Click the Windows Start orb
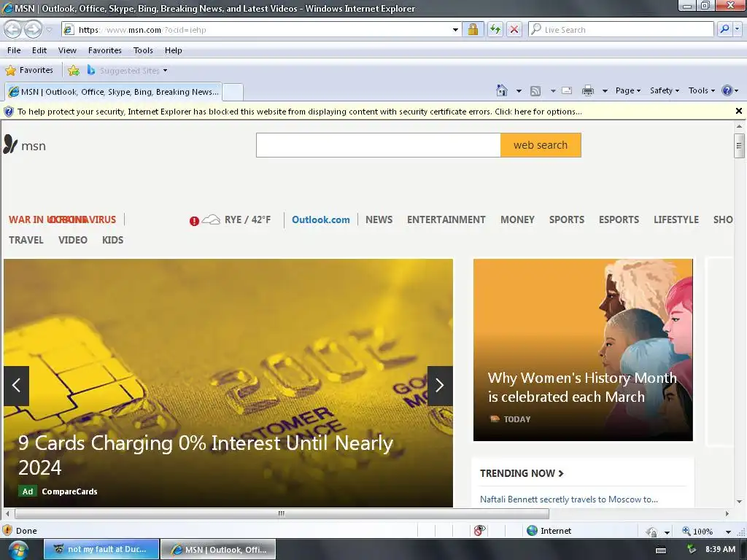Screen dimensions: 747x560 [18, 550]
